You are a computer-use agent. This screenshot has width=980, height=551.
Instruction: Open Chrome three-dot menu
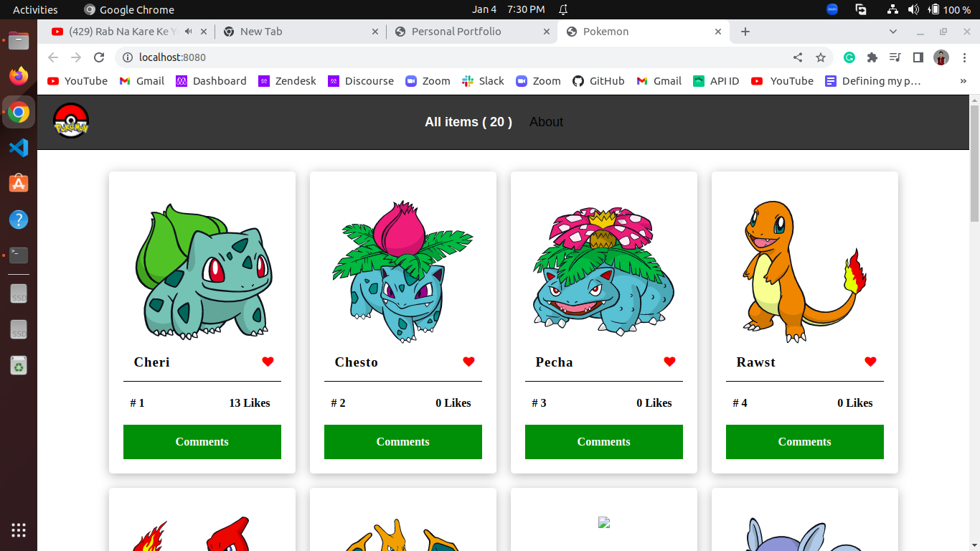point(965,57)
